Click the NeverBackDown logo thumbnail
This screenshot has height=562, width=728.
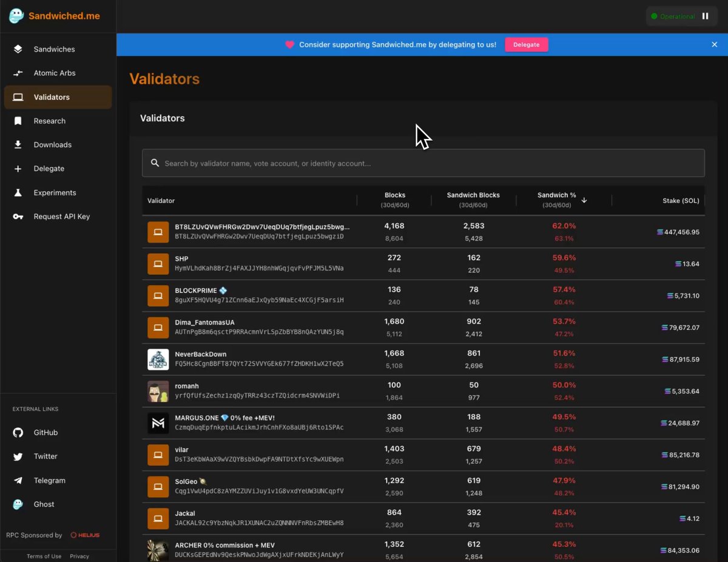click(x=158, y=359)
